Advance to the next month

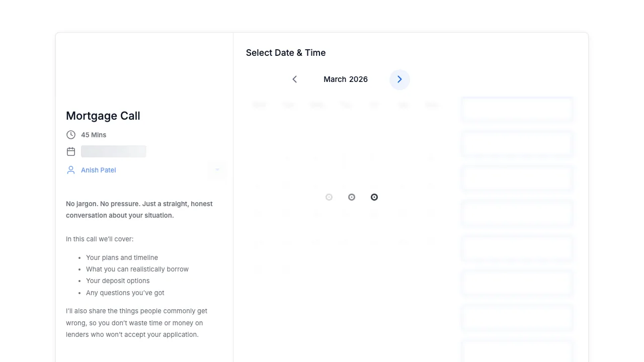[x=399, y=79]
